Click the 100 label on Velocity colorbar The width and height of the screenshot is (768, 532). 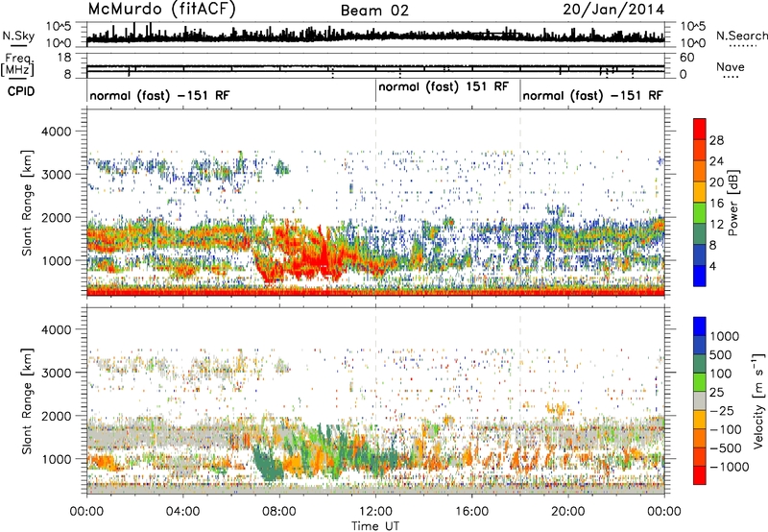click(x=721, y=374)
